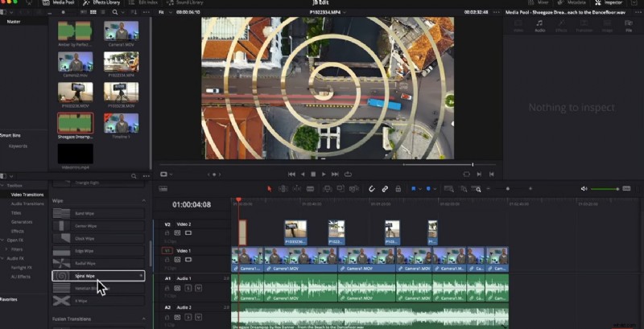Screen dimensions: 644x329
Task: Mute the monitor speaker volume icon
Action: pos(584,189)
